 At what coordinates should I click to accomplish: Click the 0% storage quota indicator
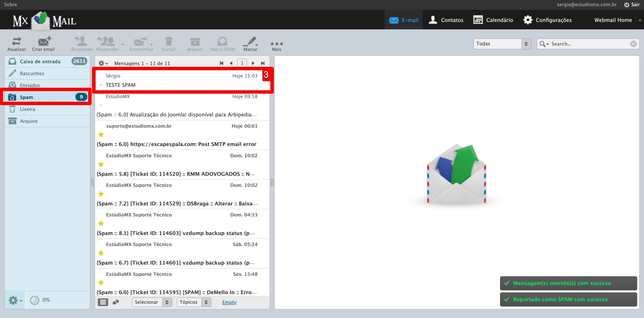point(40,300)
